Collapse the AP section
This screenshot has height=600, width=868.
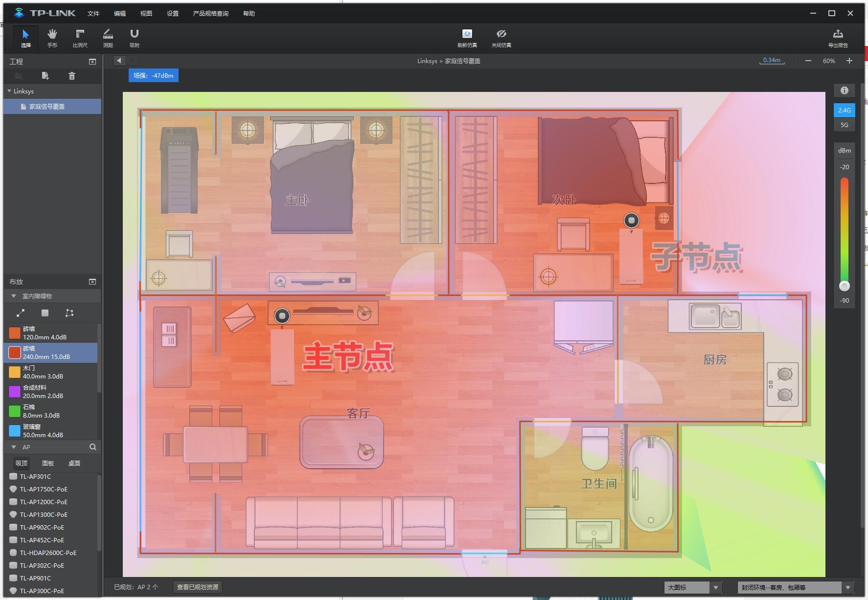[14, 447]
